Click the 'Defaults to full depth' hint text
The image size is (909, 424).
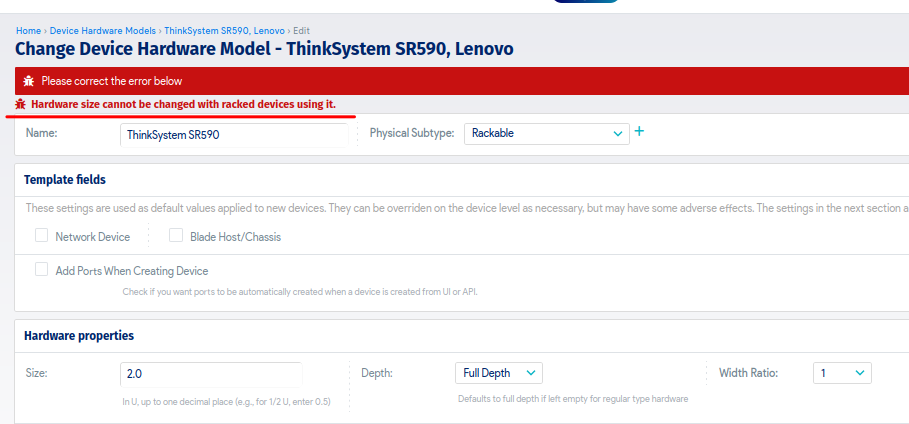coord(573,399)
